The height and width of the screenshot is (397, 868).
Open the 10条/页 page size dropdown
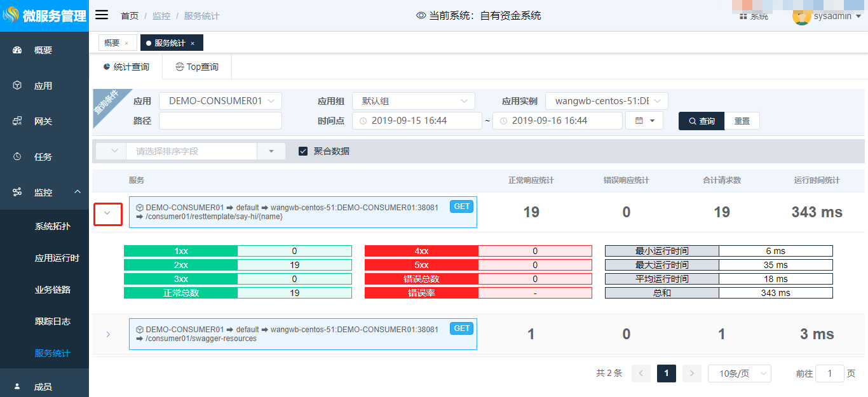[x=739, y=373]
